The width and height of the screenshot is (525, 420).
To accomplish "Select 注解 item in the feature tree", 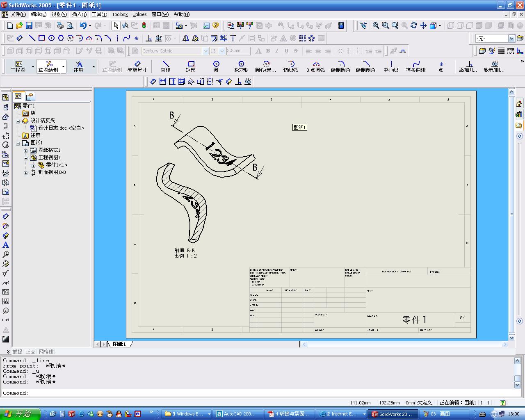I will coord(35,135).
